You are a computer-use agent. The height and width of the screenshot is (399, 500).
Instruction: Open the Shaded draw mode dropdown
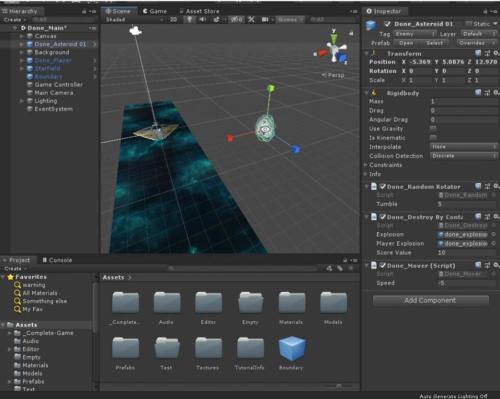(134, 20)
